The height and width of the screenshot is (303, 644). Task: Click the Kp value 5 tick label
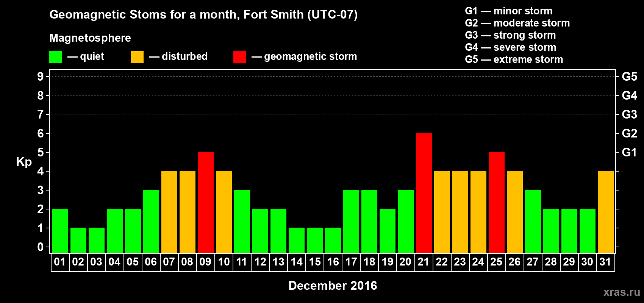41,152
